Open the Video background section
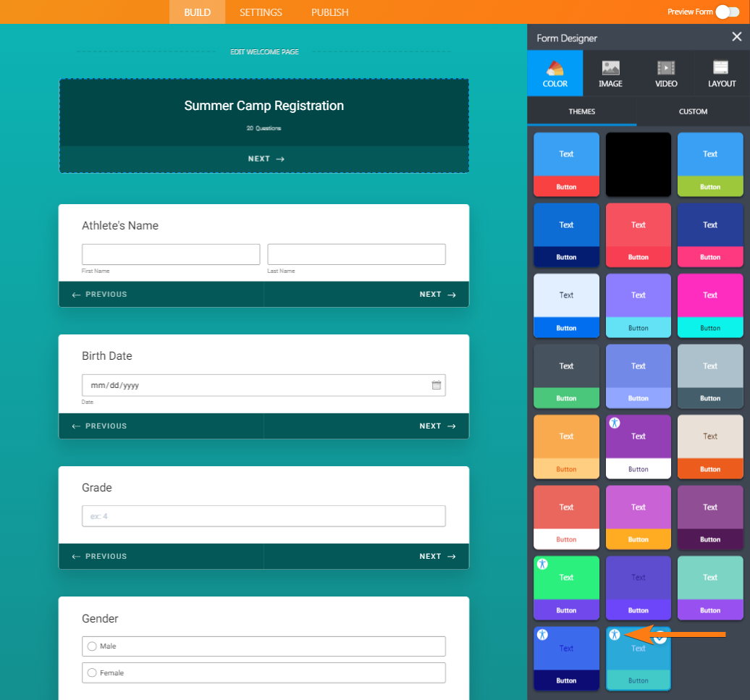750x700 pixels. pos(666,73)
